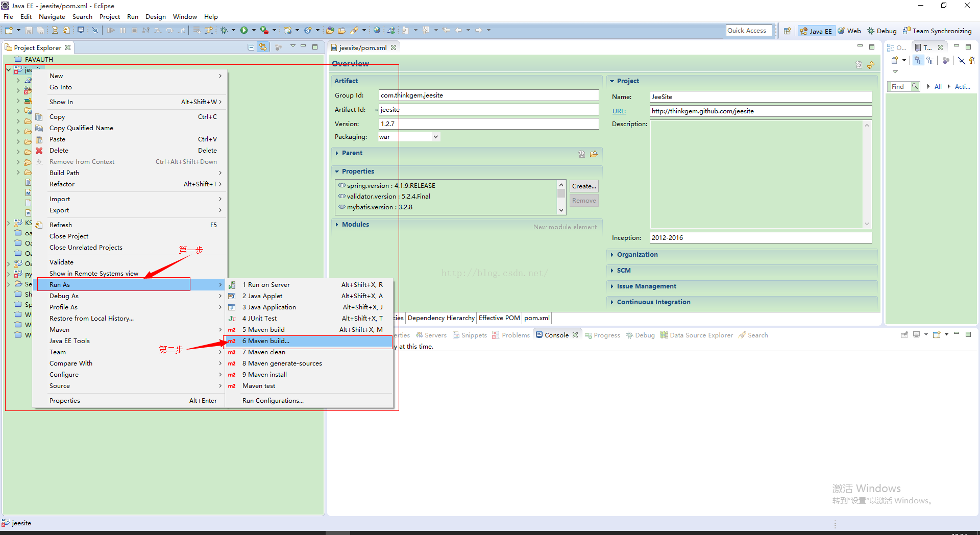Switch to Web perspective
This screenshot has height=535, width=980.
tap(849, 31)
